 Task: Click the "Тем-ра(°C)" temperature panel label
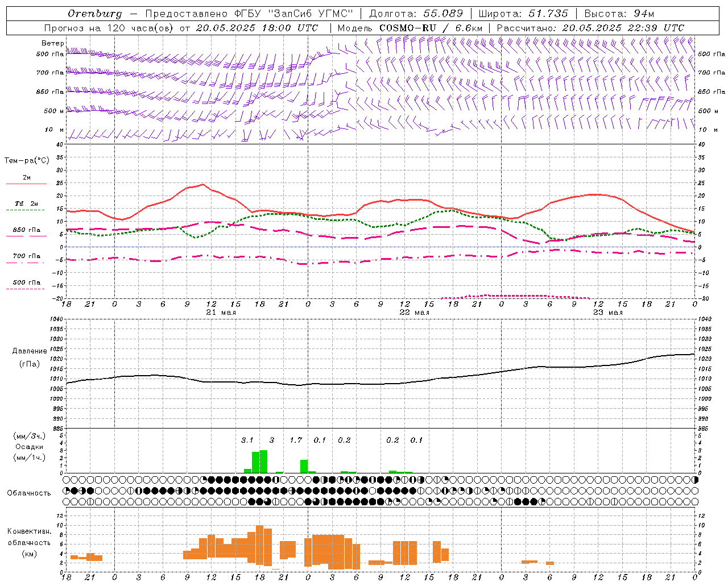tap(27, 161)
